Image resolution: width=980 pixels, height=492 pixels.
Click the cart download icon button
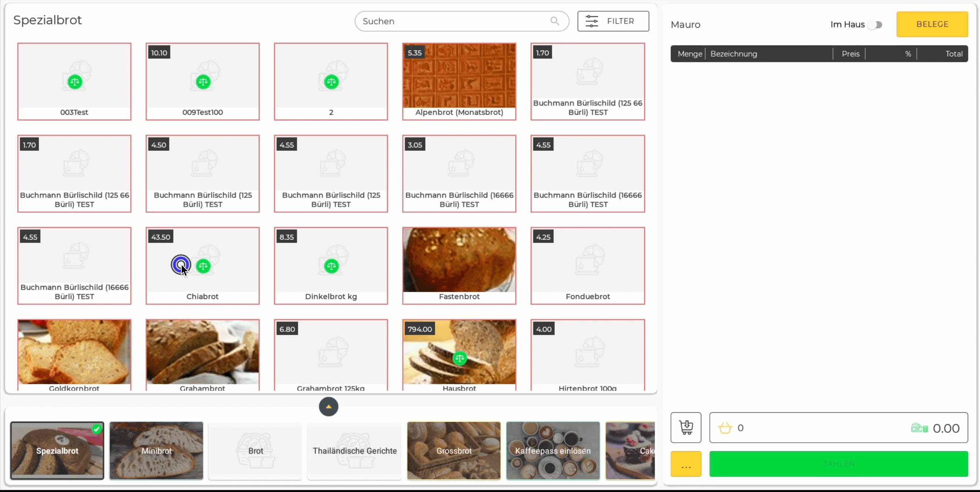point(685,427)
